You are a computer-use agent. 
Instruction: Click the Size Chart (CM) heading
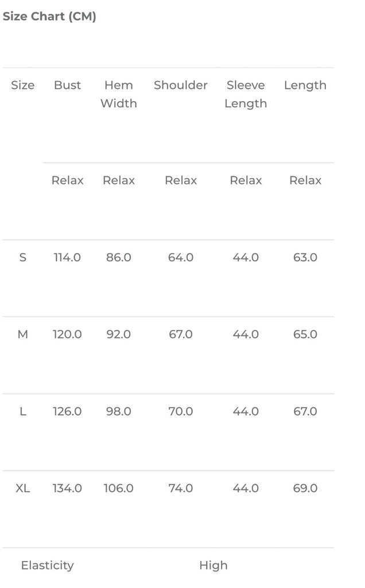tap(49, 17)
